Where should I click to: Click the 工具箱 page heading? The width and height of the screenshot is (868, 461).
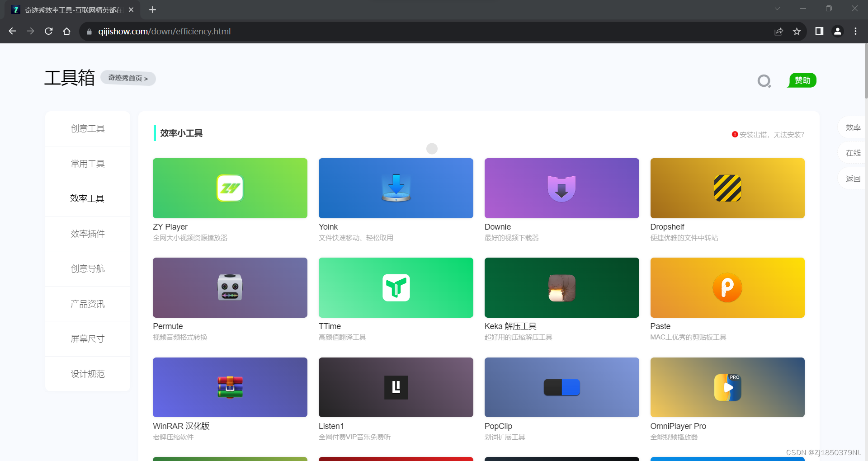(70, 78)
